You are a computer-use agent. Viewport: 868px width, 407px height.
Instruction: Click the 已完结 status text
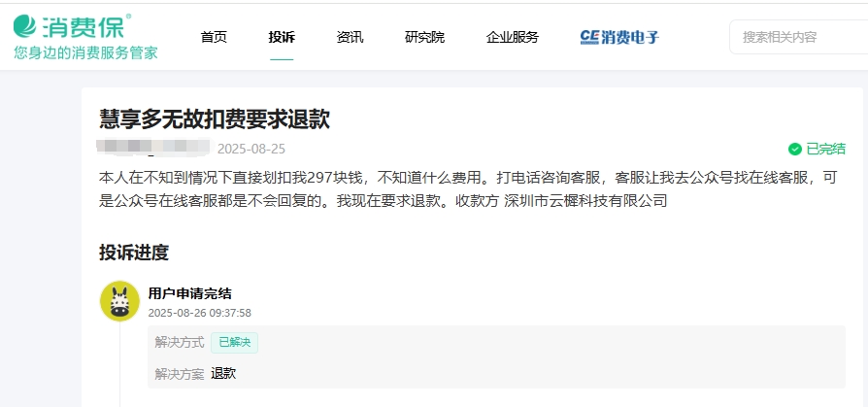[x=825, y=149]
